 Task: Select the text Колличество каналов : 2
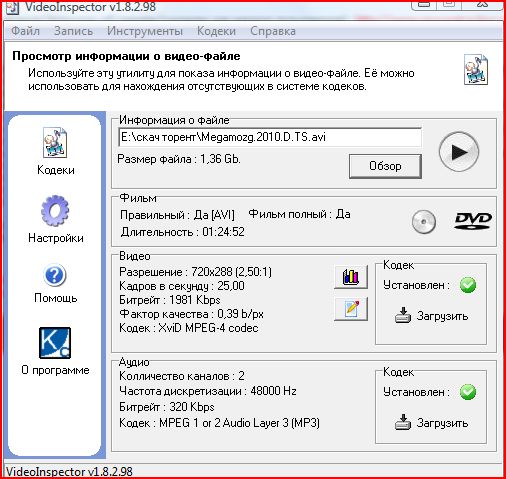(x=182, y=376)
